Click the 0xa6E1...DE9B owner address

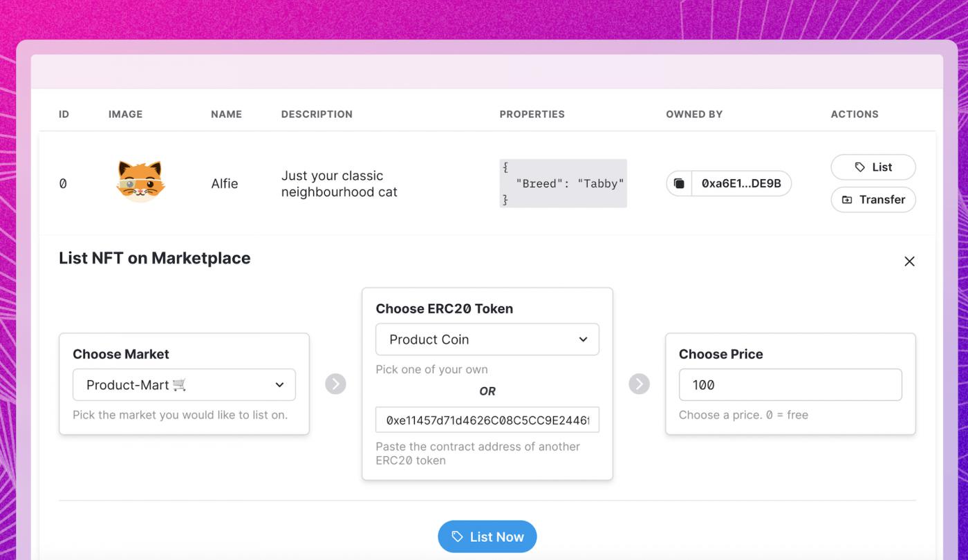(741, 184)
